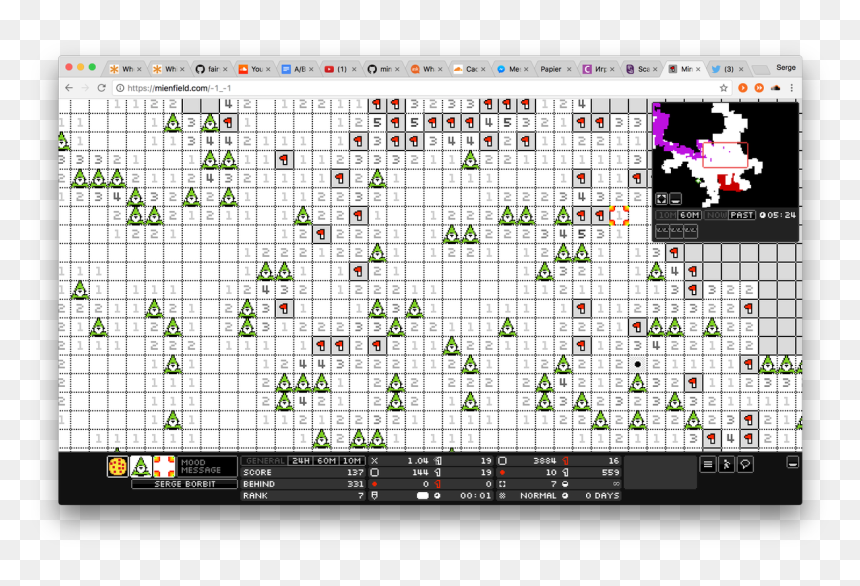Image resolution: width=860 pixels, height=586 pixels.
Task: Reload the page
Action: click(x=101, y=88)
